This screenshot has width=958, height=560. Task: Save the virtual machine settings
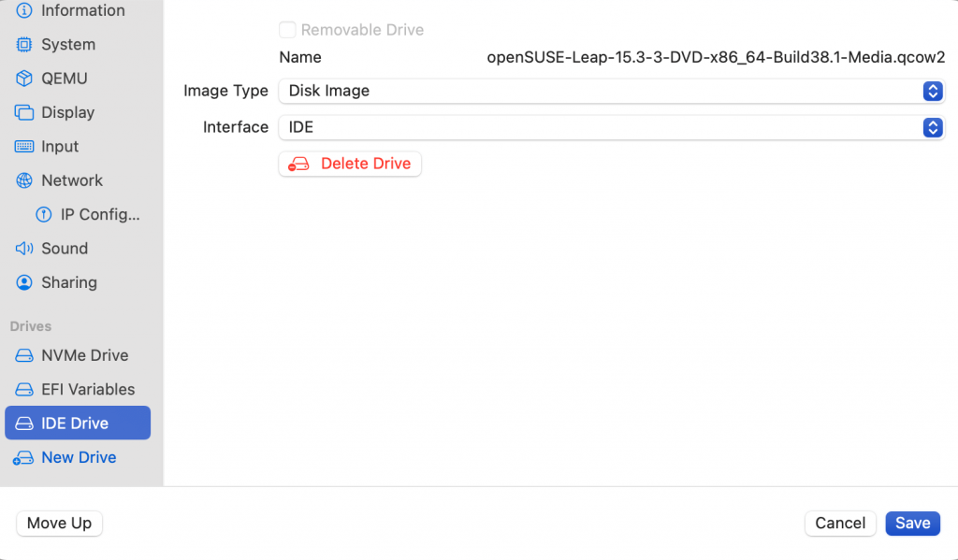point(913,524)
